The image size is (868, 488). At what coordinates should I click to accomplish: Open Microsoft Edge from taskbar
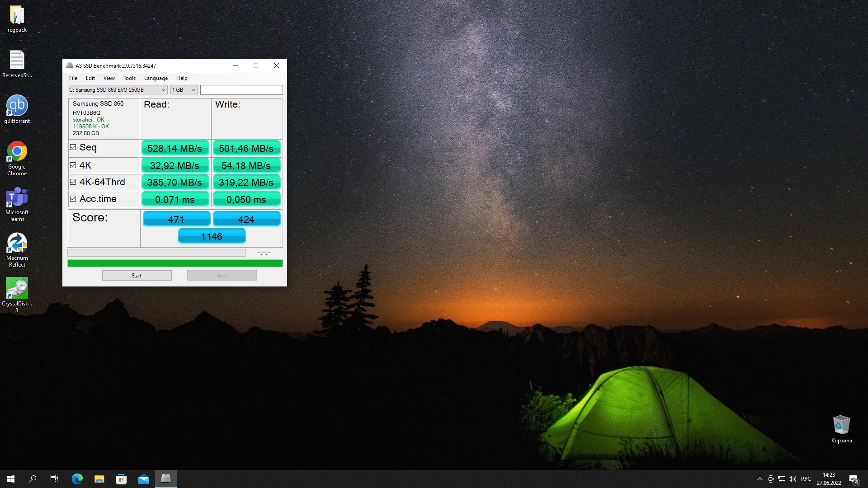[77, 479]
